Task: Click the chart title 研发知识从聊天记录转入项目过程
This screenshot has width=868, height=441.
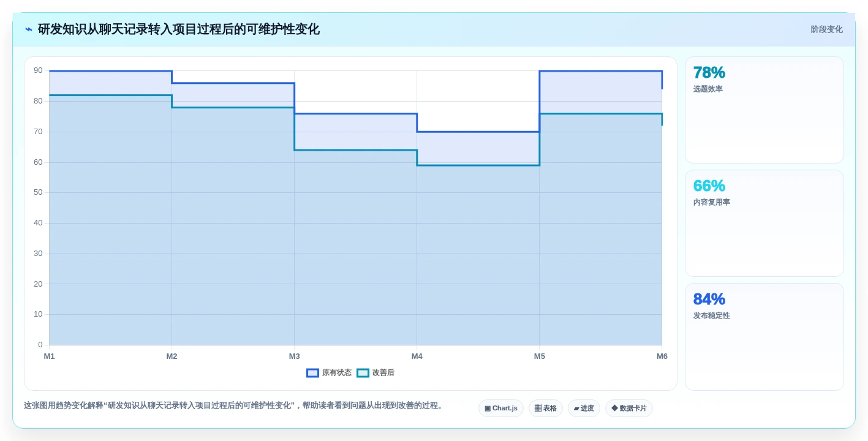Action: 178,29
